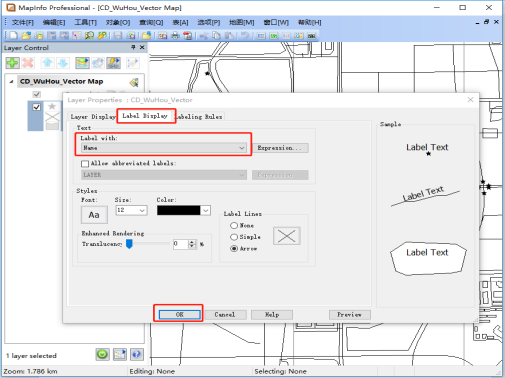Click the printer icon in main toolbar
505x378 pixels.
(176, 35)
